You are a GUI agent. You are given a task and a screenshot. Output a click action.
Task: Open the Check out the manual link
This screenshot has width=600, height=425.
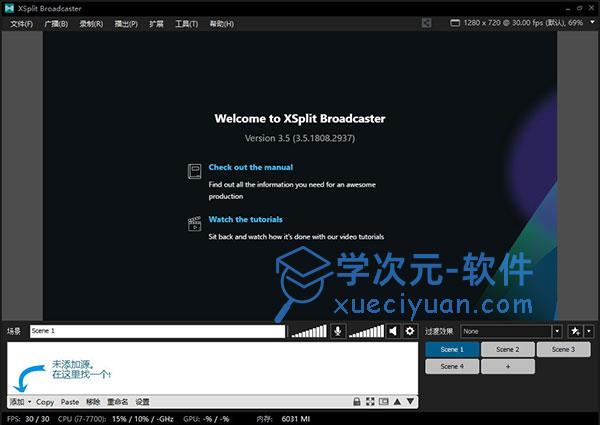[251, 167]
